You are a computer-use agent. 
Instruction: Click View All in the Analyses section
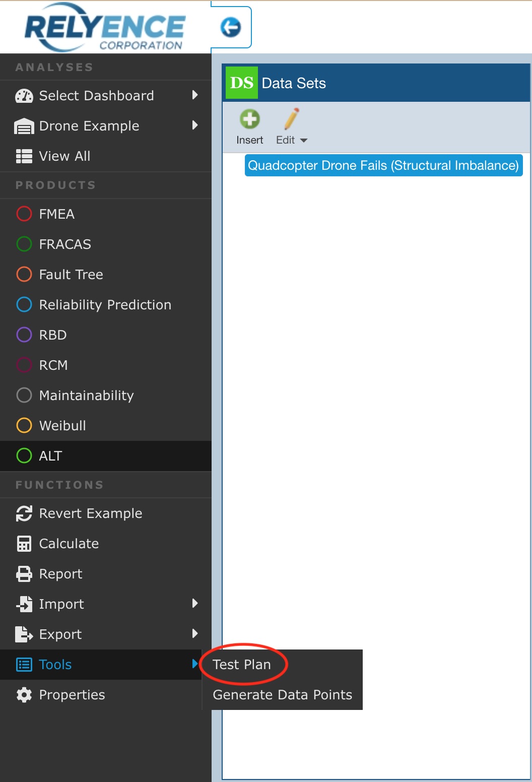point(64,156)
